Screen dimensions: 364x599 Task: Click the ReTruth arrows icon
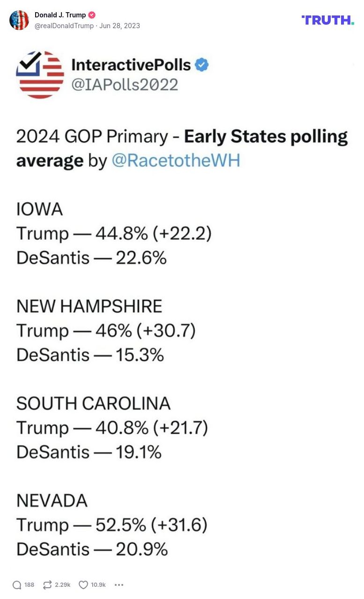pyautogui.click(x=47, y=585)
